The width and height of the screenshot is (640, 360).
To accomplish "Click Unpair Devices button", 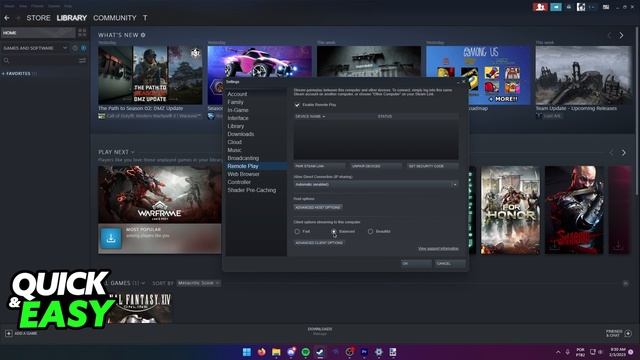I will click(376, 166).
